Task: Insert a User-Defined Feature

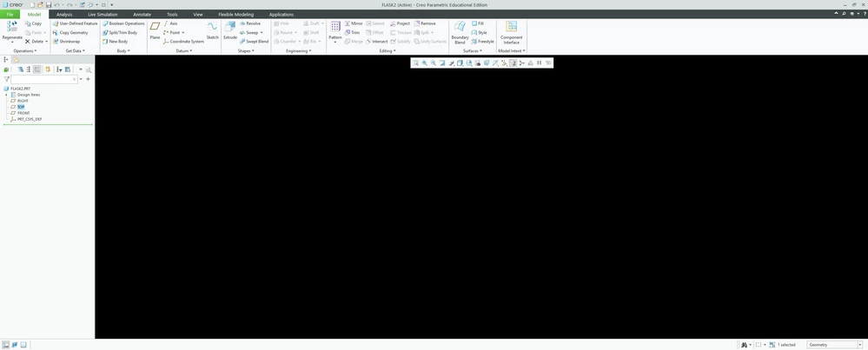Action: [75, 23]
